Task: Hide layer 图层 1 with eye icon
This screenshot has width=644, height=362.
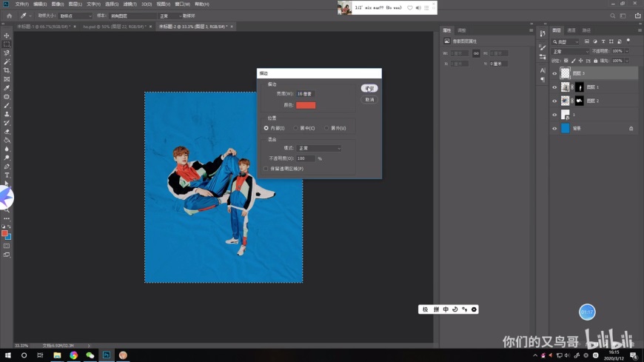Action: [554, 87]
